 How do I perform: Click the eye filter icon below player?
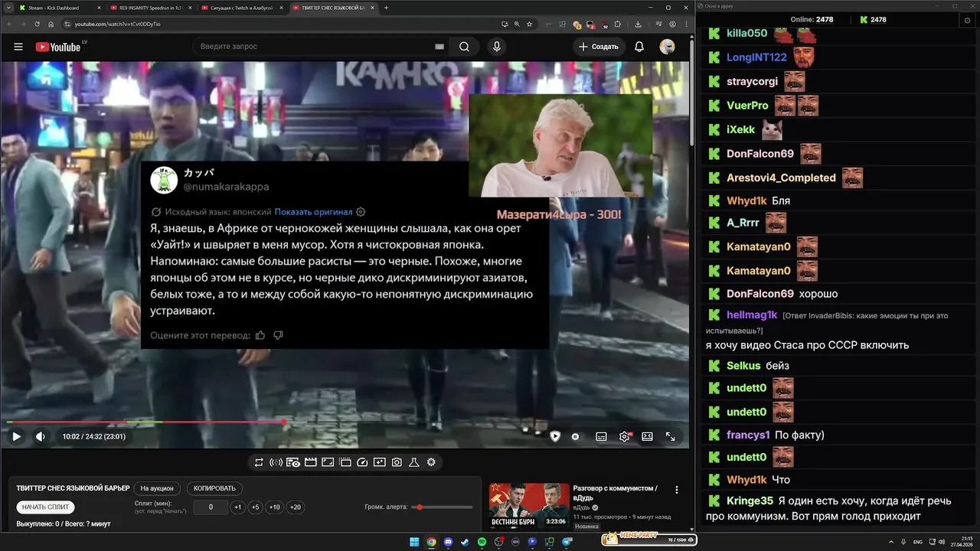click(x=293, y=462)
